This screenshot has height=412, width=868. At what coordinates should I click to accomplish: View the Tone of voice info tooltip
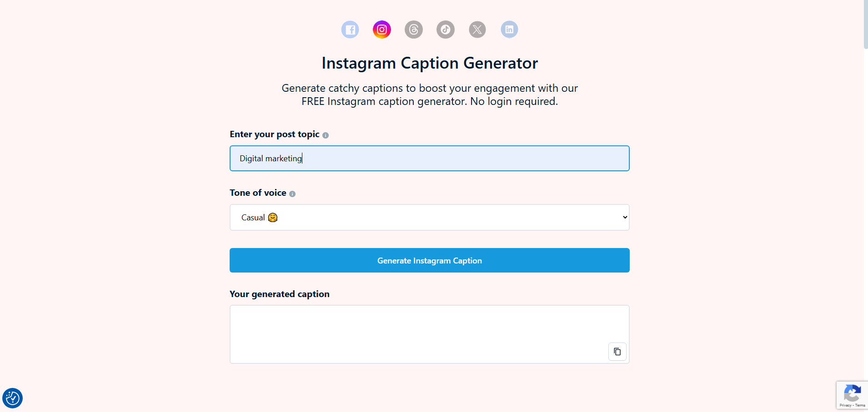point(292,193)
